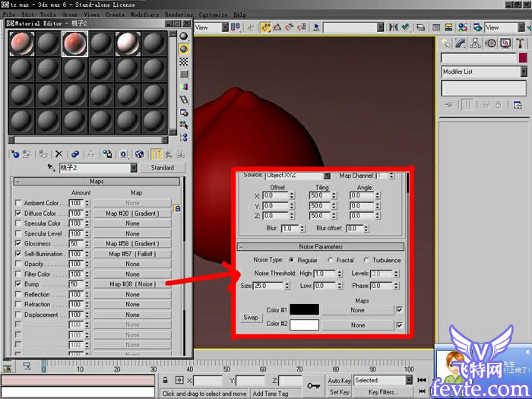Click the Map #38 (Noise) button

point(132,284)
